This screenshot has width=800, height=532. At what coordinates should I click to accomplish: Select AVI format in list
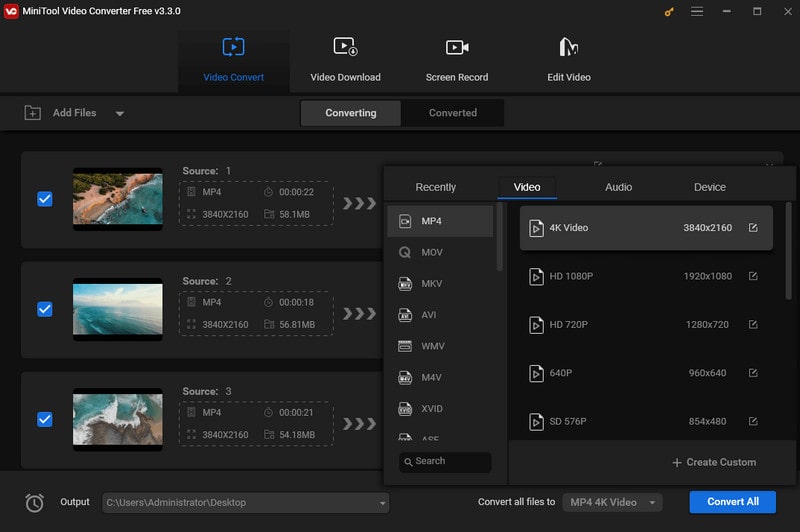[440, 315]
